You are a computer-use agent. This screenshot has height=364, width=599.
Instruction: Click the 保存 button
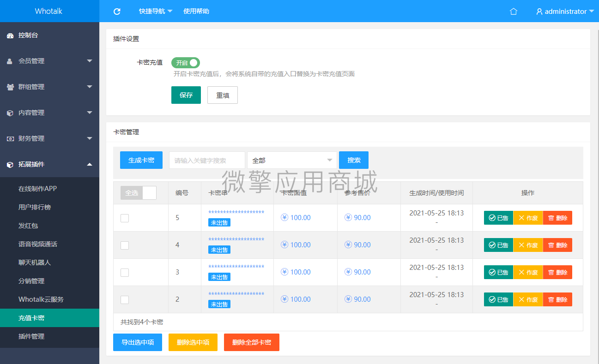186,95
